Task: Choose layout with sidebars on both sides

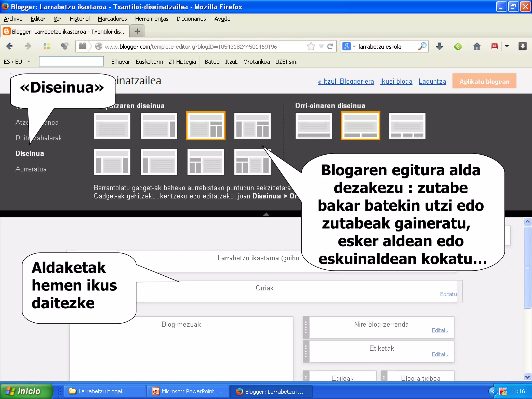Action: 112,162
